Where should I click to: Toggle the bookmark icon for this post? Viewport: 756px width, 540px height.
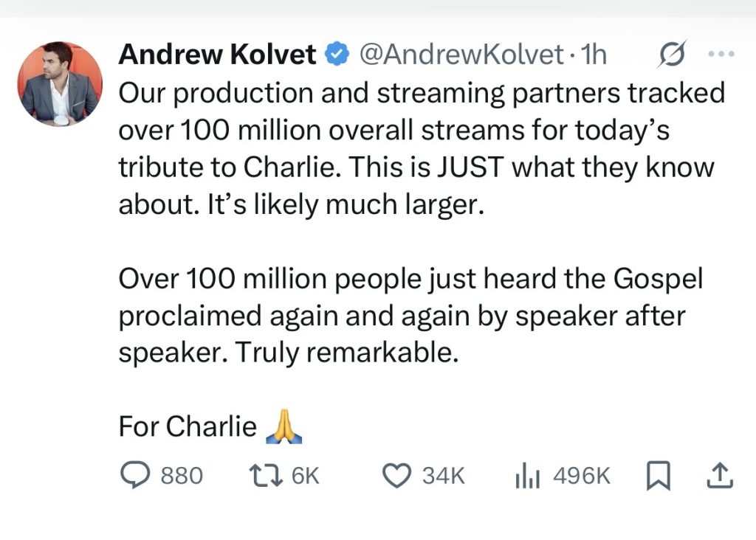pyautogui.click(x=656, y=477)
